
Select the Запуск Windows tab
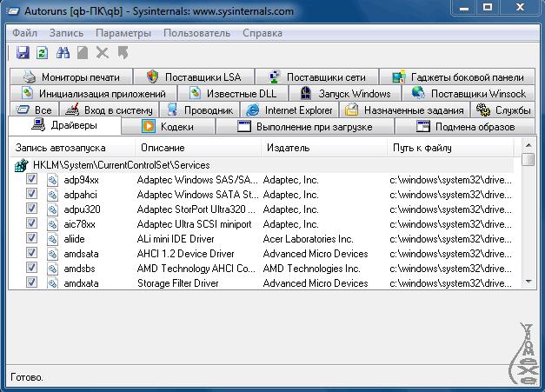point(345,94)
